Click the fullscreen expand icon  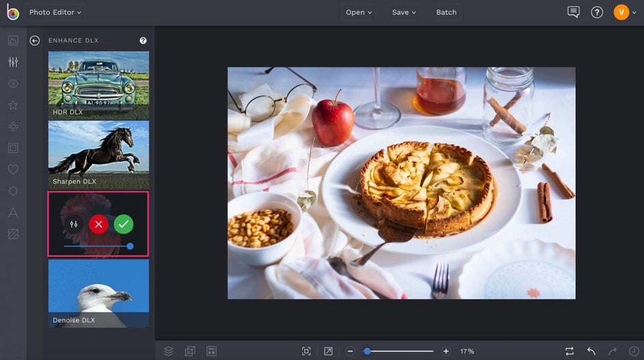click(328, 351)
